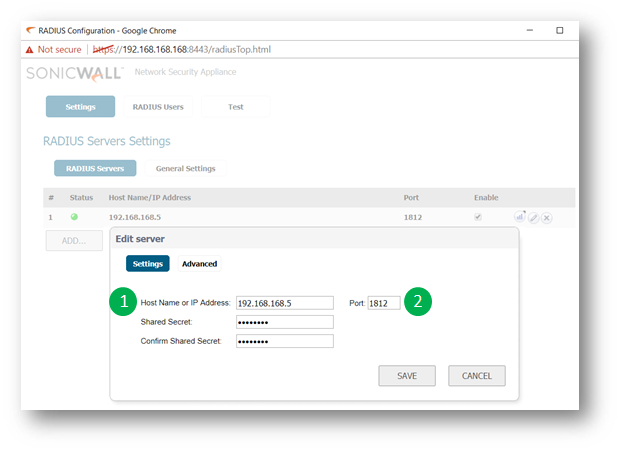This screenshot has height=452, width=621.
Task: Click the 1812 port cell in table
Action: [x=413, y=217]
